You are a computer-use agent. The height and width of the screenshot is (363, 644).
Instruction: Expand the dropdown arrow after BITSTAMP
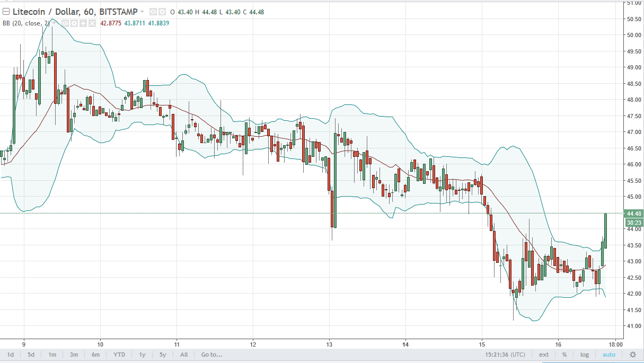pyautogui.click(x=143, y=12)
